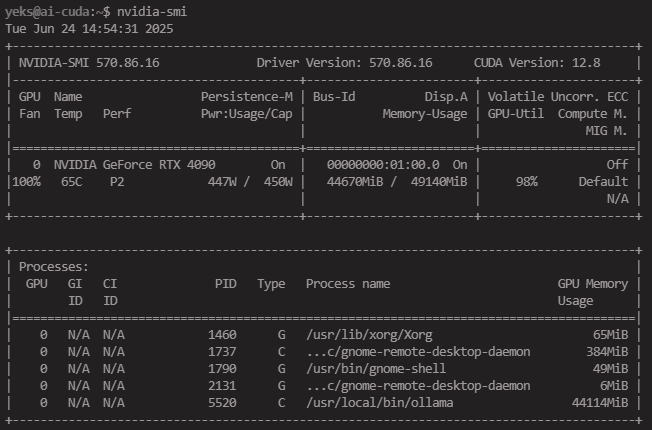Click process name '/usr/local/bin/ollama'
652x430 pixels.
pyautogui.click(x=380, y=403)
